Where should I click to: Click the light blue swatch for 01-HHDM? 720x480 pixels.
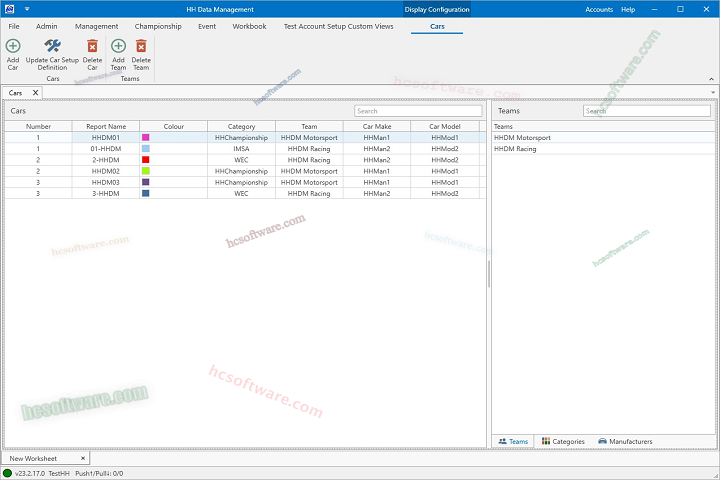pyautogui.click(x=146, y=149)
